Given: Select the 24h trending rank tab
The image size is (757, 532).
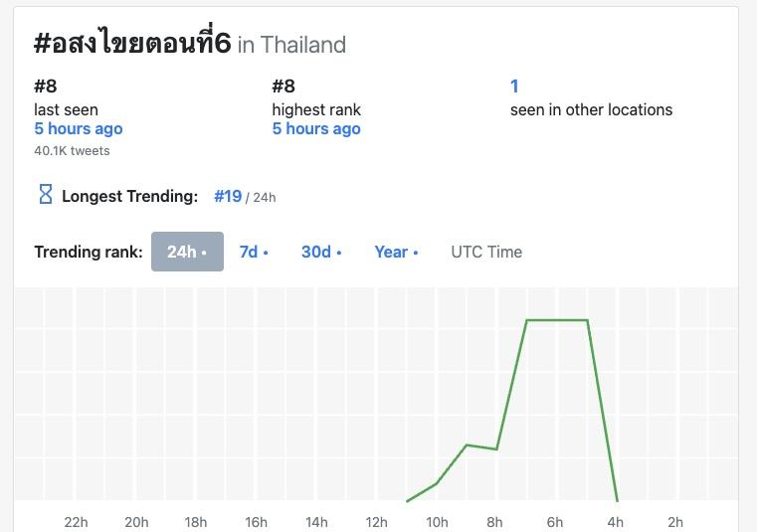Looking at the screenshot, I should [x=187, y=252].
